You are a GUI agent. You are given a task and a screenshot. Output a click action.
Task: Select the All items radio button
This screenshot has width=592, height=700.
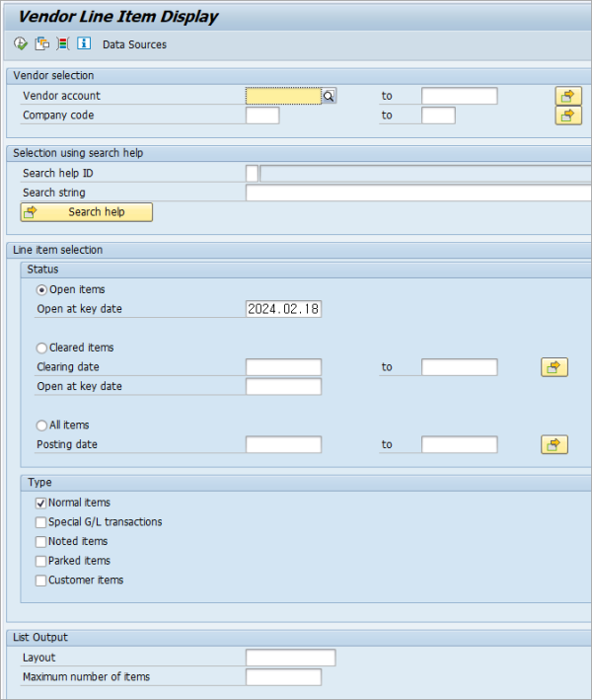pyautogui.click(x=41, y=426)
